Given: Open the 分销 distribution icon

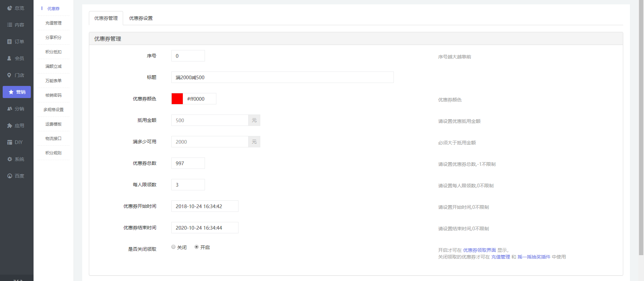Looking at the screenshot, I should click(x=10, y=109).
